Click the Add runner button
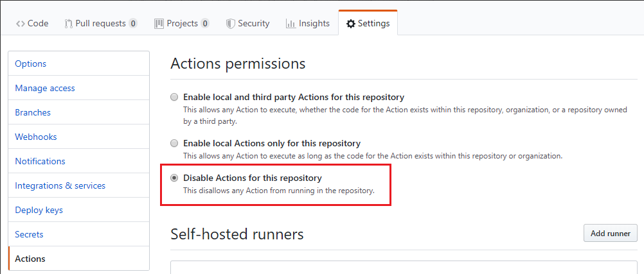This screenshot has height=274, width=644. (610, 234)
